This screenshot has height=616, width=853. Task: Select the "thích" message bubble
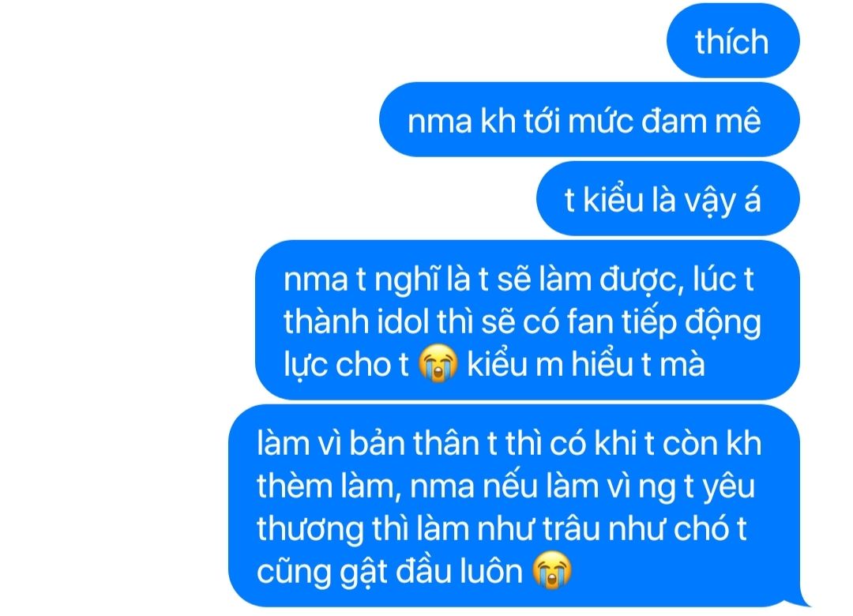[x=733, y=41]
